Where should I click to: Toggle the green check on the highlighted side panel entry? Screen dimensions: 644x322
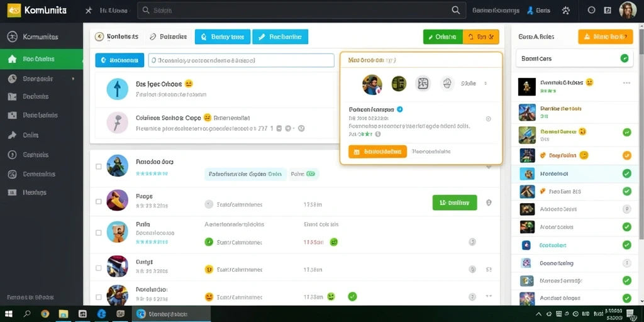[x=627, y=174]
